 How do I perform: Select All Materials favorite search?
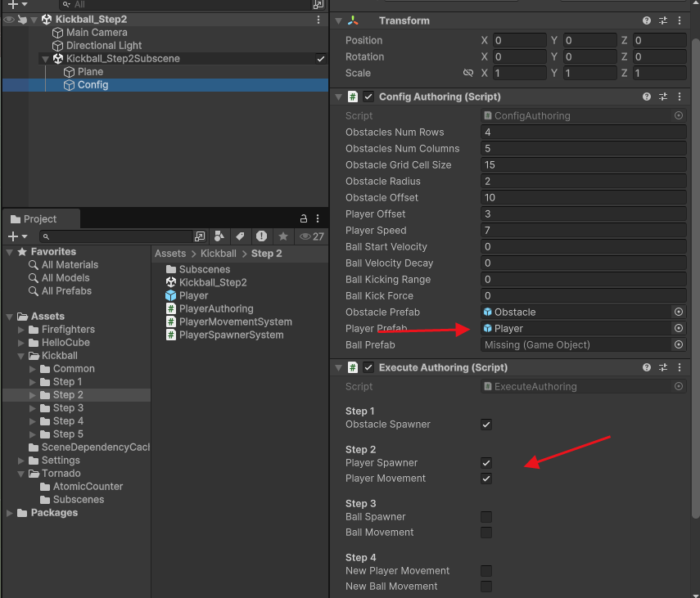coord(63,265)
